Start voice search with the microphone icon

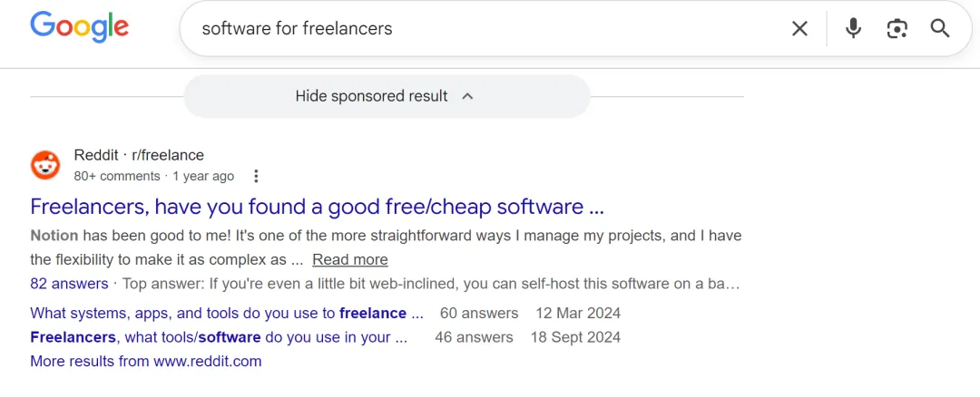tap(853, 29)
